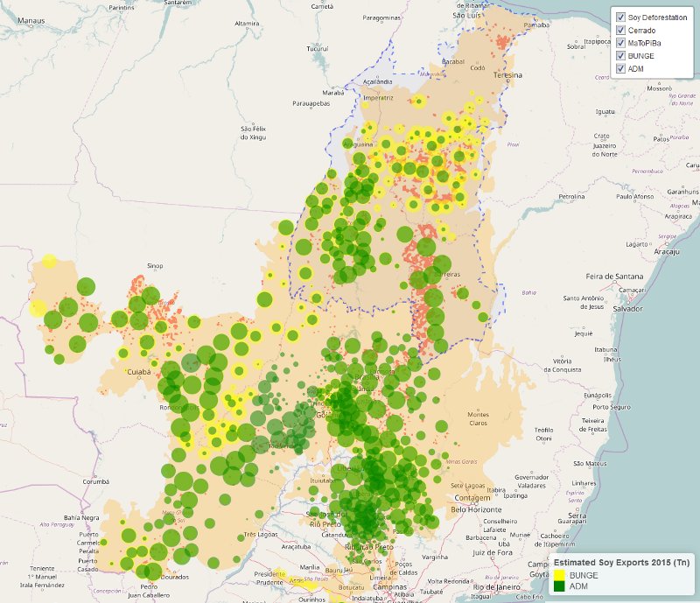Image resolution: width=700 pixels, height=603 pixels.
Task: Click the Soy Deforestation label text
Action: (658, 18)
